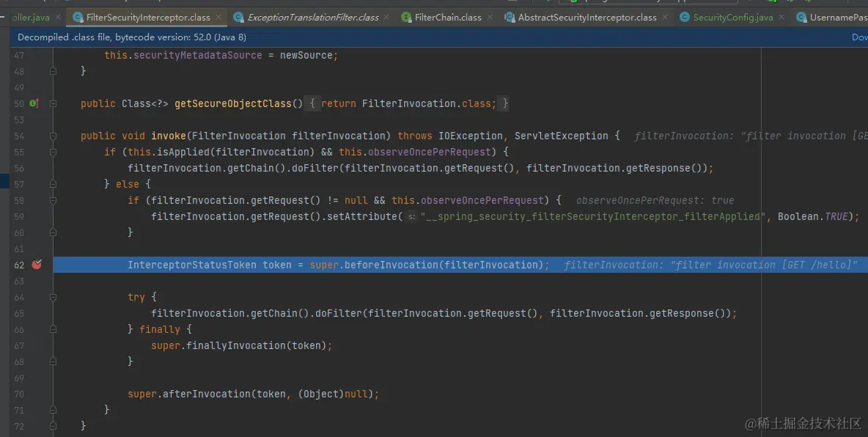Open the SecurityConfig.java tab
868x437 pixels.
[x=733, y=18]
